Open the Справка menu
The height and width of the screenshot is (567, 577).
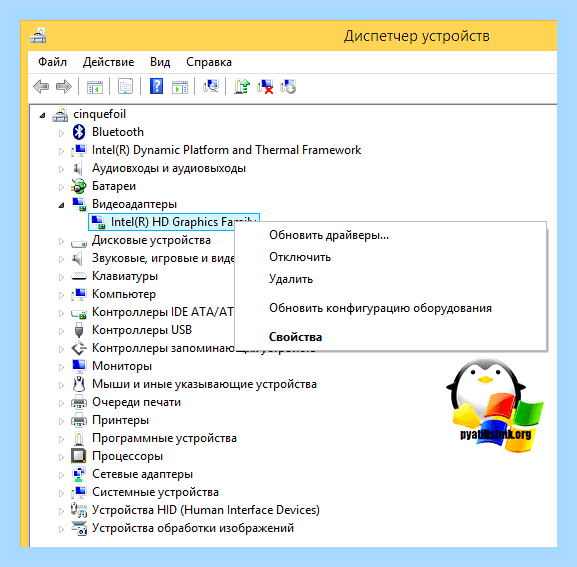[209, 62]
